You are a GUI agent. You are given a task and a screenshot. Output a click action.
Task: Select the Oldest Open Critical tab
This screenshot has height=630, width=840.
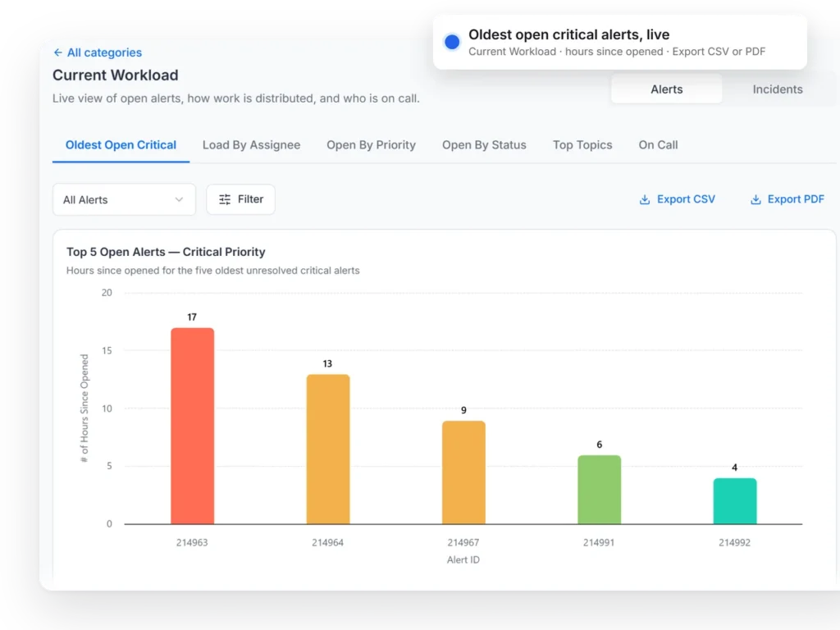(x=121, y=145)
